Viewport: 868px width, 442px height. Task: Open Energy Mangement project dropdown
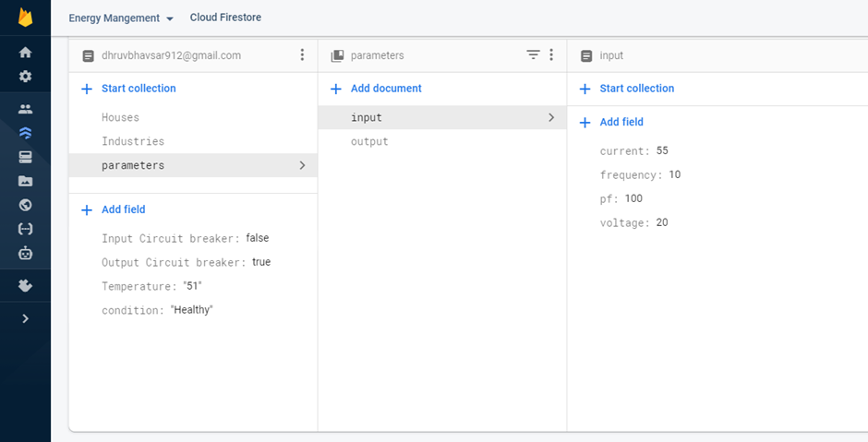click(121, 18)
